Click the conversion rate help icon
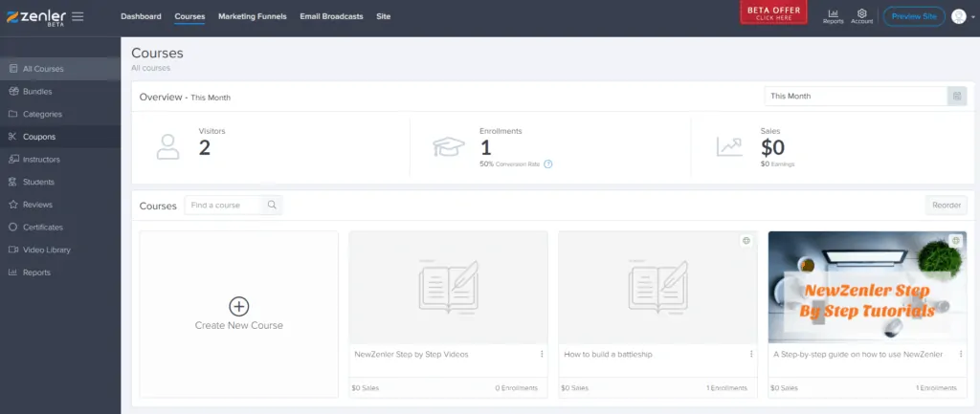Screen dimensions: 980x414 click(548, 163)
